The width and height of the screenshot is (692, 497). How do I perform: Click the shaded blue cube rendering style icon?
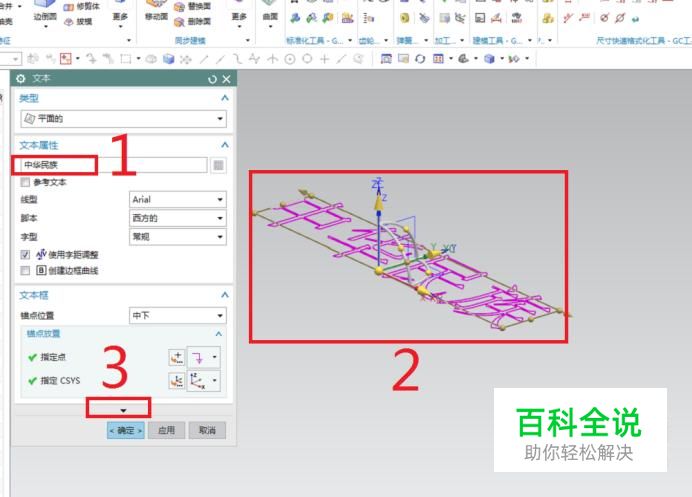tap(489, 59)
